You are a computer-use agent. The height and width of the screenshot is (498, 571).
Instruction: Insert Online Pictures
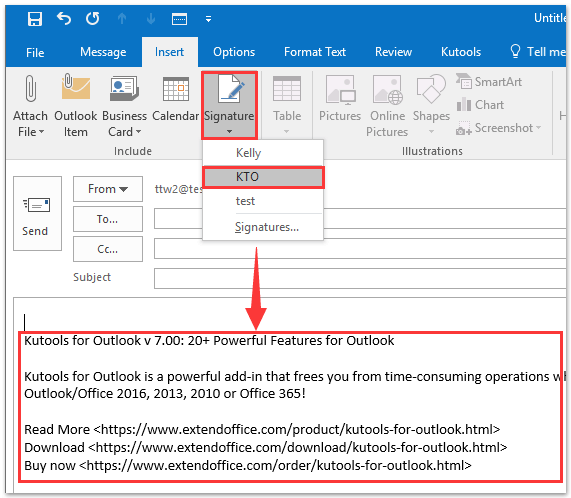(387, 106)
